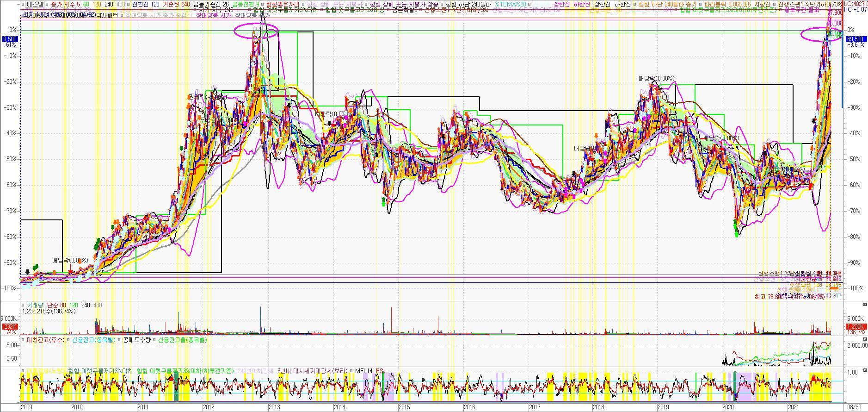
Task: Click the square marker before 종가 지수 5
Action: 48,4
